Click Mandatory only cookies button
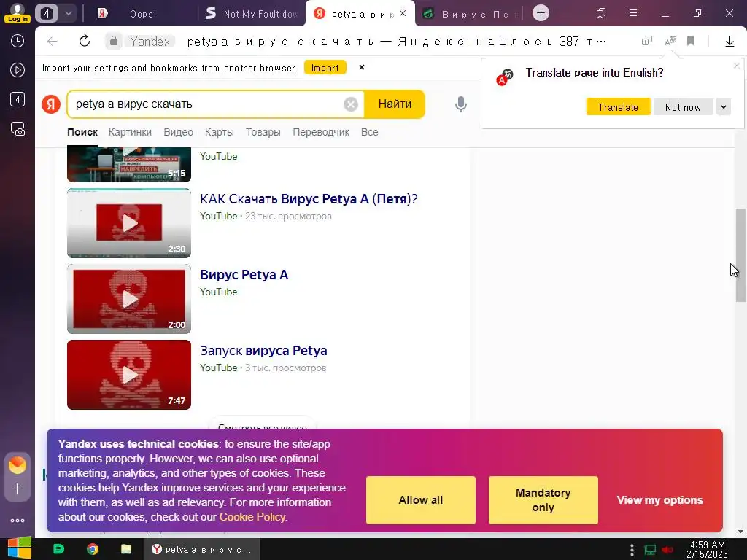Screen dimensions: 747x560 [543, 500]
